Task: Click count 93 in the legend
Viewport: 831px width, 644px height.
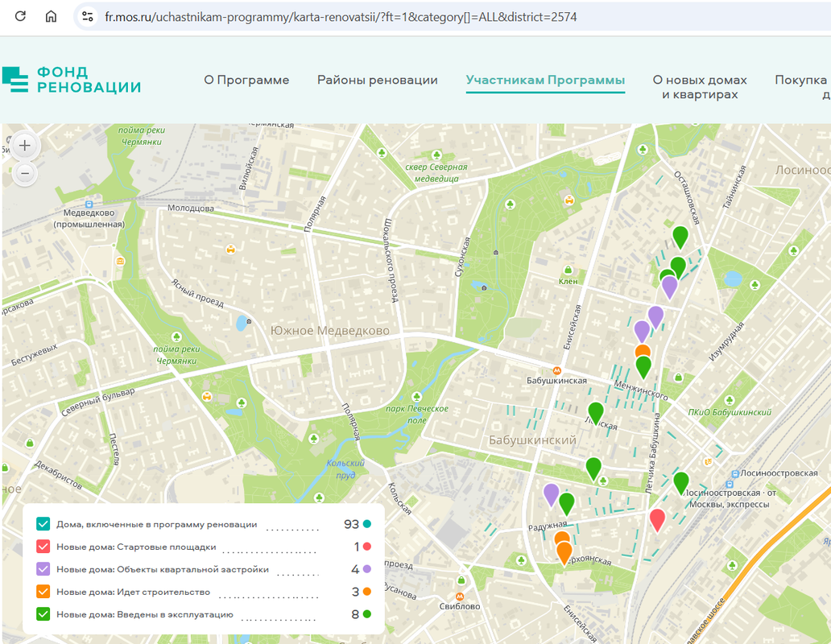Action: [351, 524]
